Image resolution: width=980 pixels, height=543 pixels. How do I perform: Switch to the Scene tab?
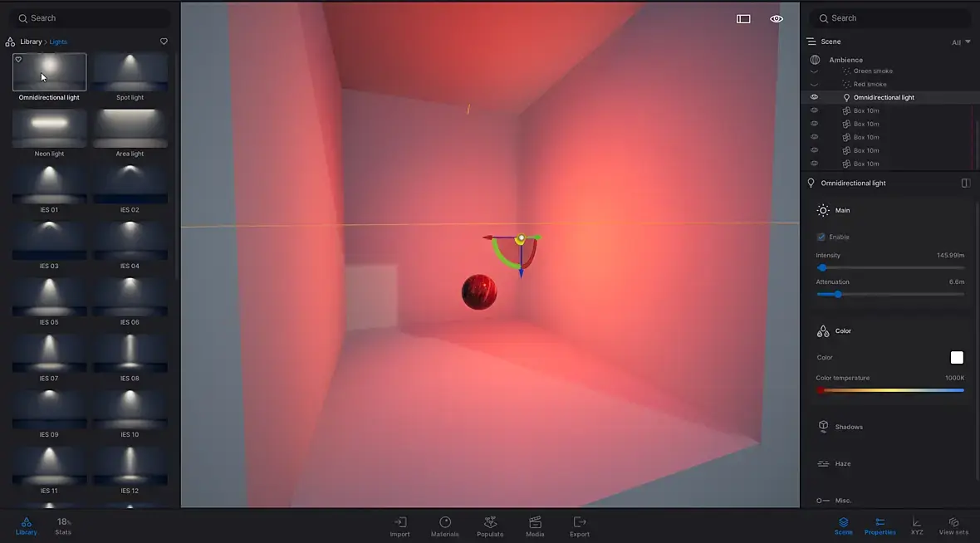843,526
